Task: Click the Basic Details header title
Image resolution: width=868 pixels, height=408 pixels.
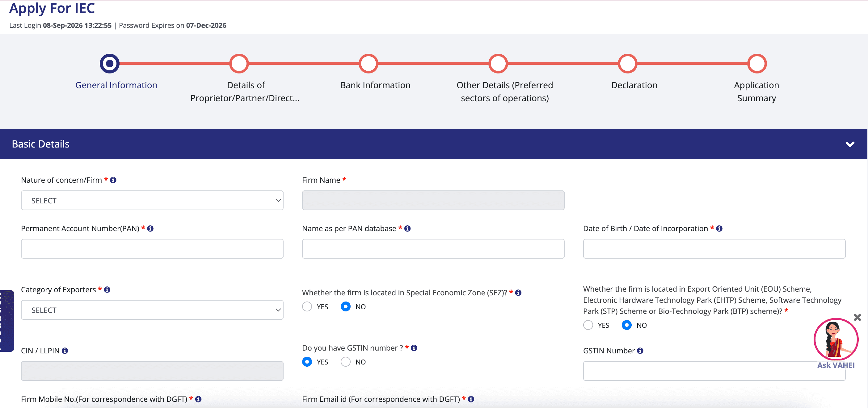Action: (41, 144)
